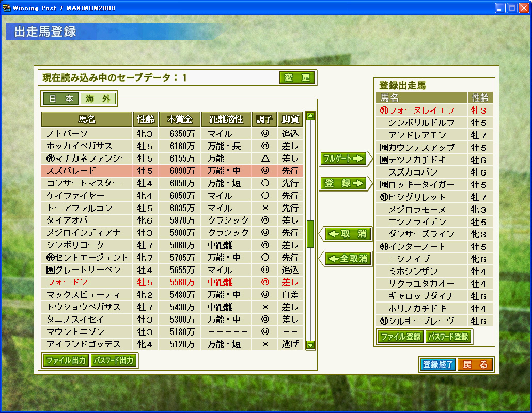Click the 地 mark beside グレートサーベン
532x413 pixels.
[x=51, y=270]
